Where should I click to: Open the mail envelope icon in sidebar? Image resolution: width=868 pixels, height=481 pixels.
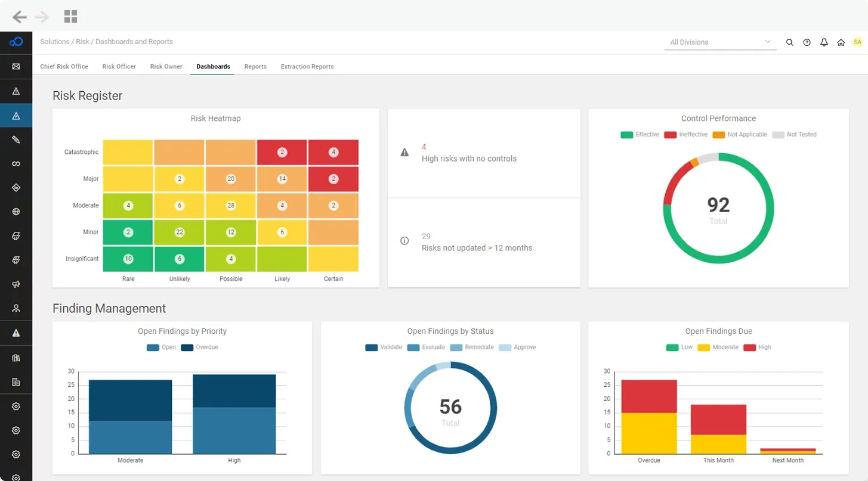tap(16, 67)
